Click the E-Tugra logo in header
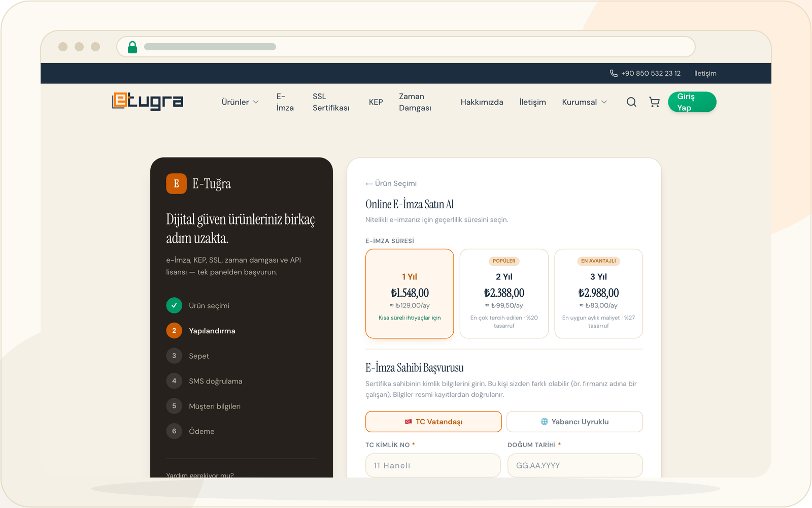The width and height of the screenshot is (812, 508). point(148,101)
